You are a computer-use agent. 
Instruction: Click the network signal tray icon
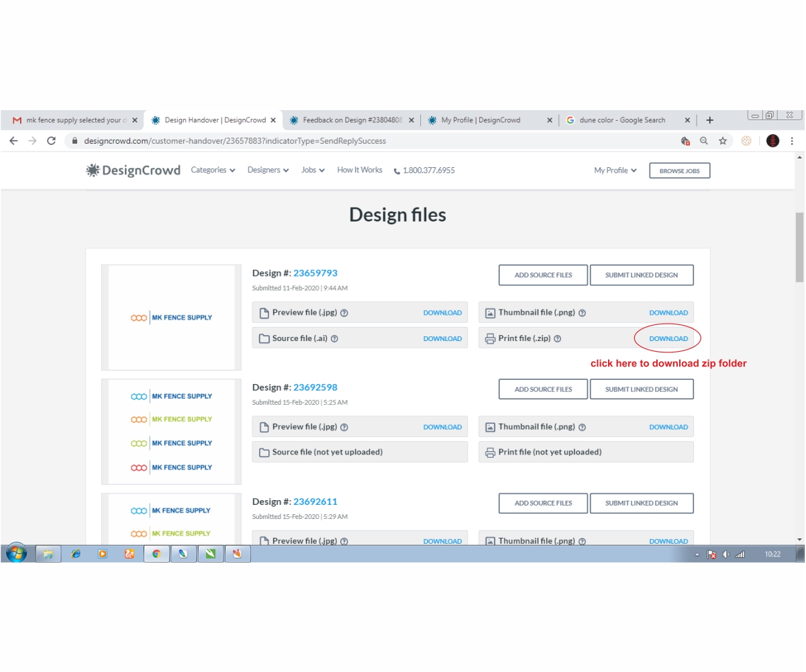740,555
